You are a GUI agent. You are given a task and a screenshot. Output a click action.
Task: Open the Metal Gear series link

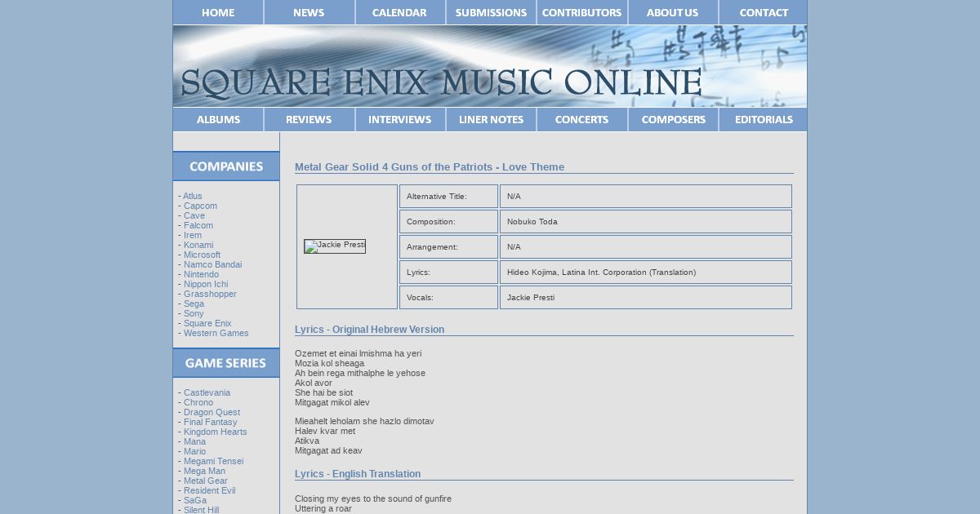[x=206, y=481]
